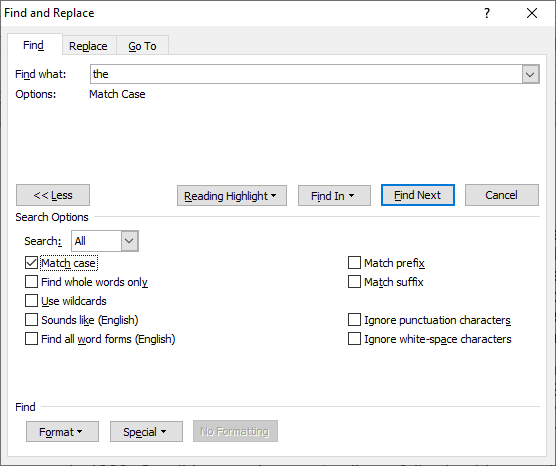Enable Sounds like (English) option
This screenshot has height=466, width=556.
point(31,320)
